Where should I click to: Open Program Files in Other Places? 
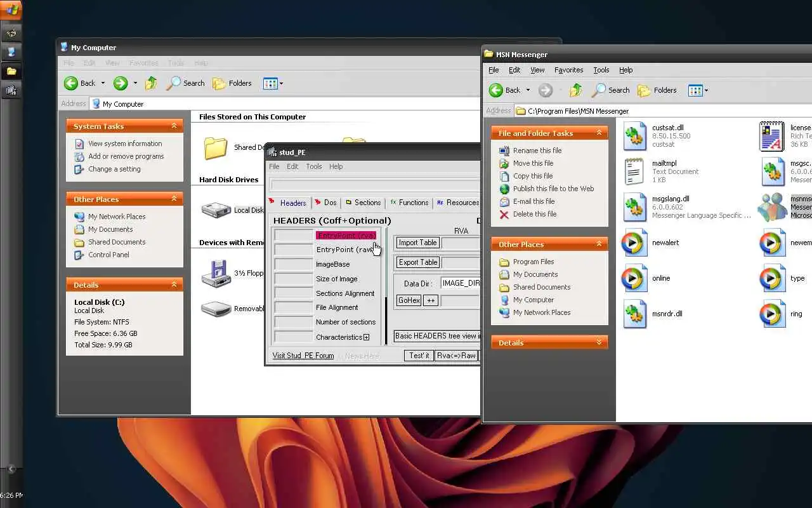pos(534,262)
